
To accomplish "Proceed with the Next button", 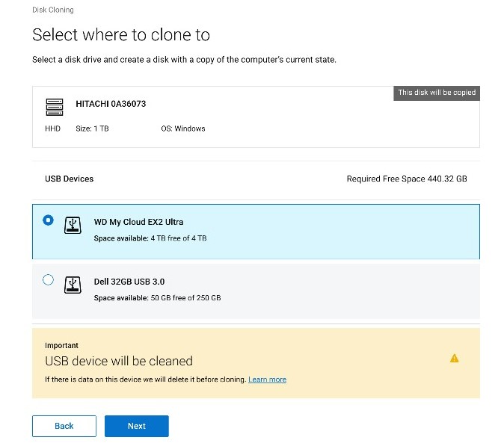I will [137, 426].
